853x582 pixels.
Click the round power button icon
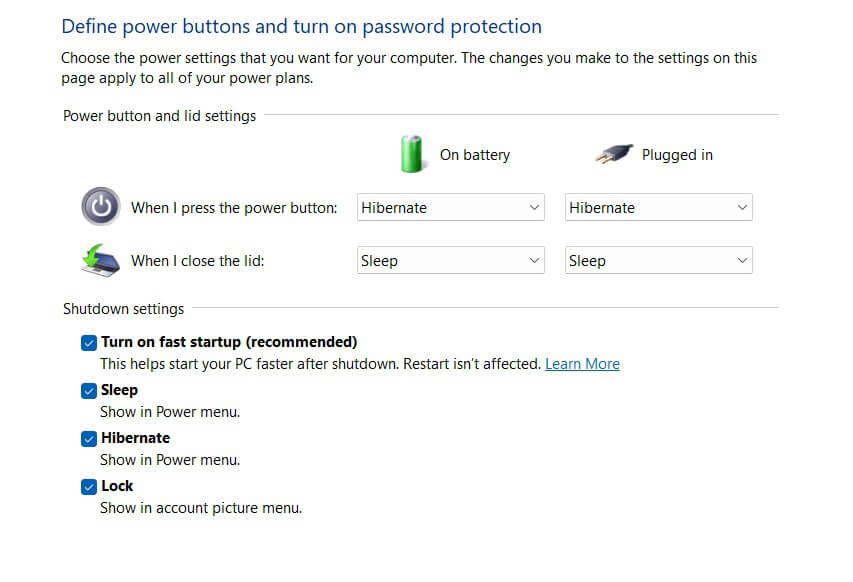pos(100,206)
